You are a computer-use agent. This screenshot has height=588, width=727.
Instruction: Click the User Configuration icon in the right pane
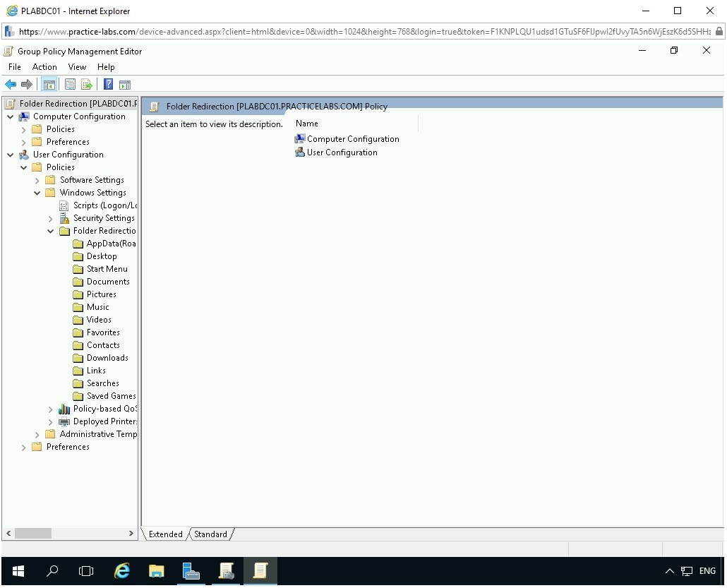tap(300, 152)
